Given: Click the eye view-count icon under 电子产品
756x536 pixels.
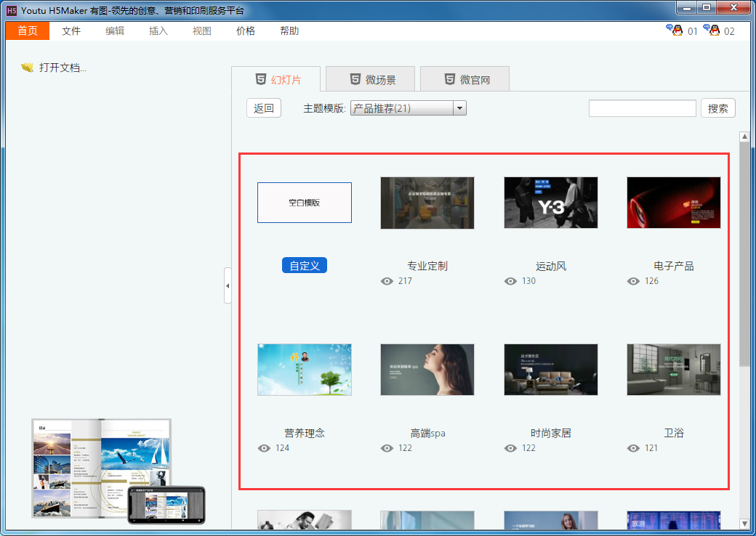Looking at the screenshot, I should (x=633, y=281).
